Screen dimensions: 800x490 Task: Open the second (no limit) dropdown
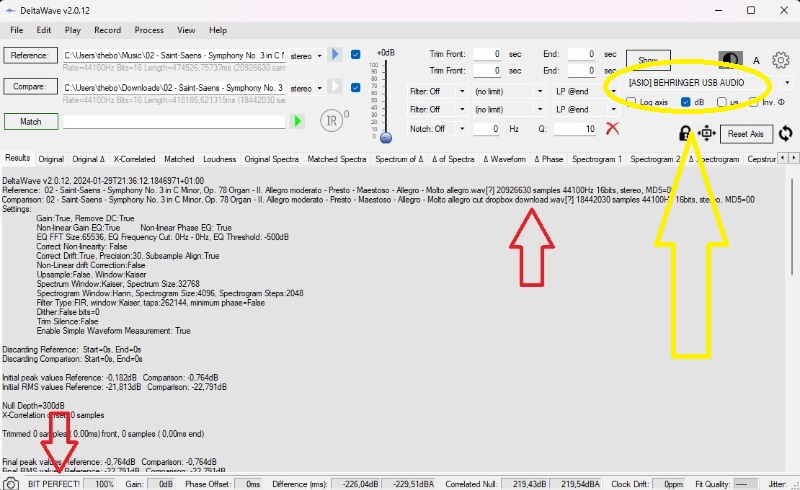coord(509,109)
